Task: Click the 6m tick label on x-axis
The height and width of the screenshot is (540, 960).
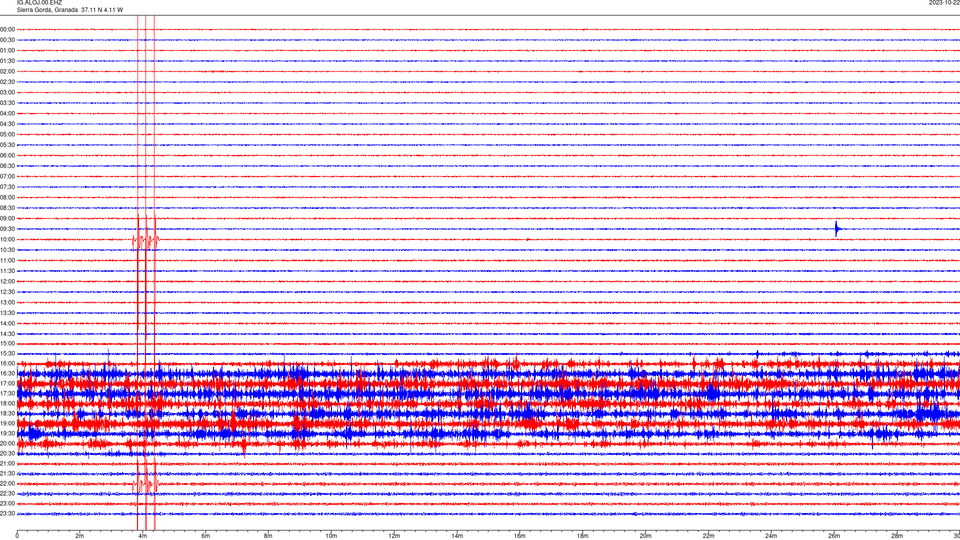Action: [x=206, y=536]
